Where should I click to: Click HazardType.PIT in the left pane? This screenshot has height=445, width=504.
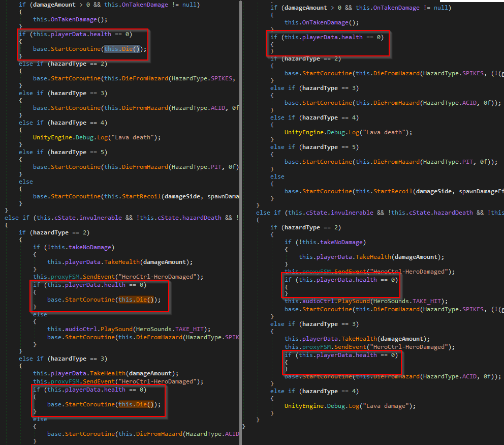[x=197, y=167]
